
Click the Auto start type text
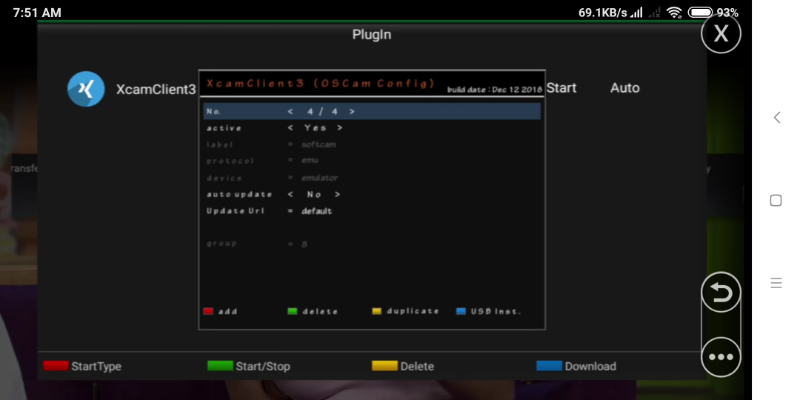click(x=625, y=88)
